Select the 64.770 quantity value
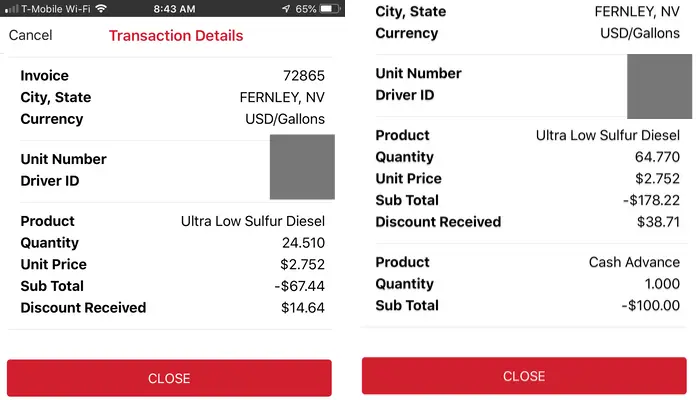The height and width of the screenshot is (400, 700). pyautogui.click(x=657, y=157)
